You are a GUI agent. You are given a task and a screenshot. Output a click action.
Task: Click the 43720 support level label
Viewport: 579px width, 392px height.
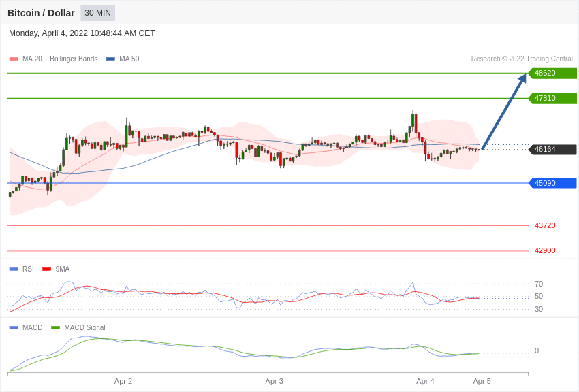pos(545,225)
